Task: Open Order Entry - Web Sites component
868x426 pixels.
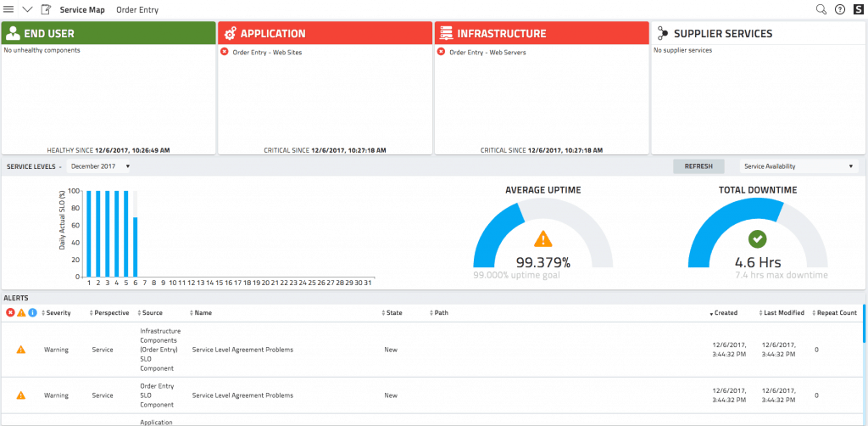Action: coord(267,53)
